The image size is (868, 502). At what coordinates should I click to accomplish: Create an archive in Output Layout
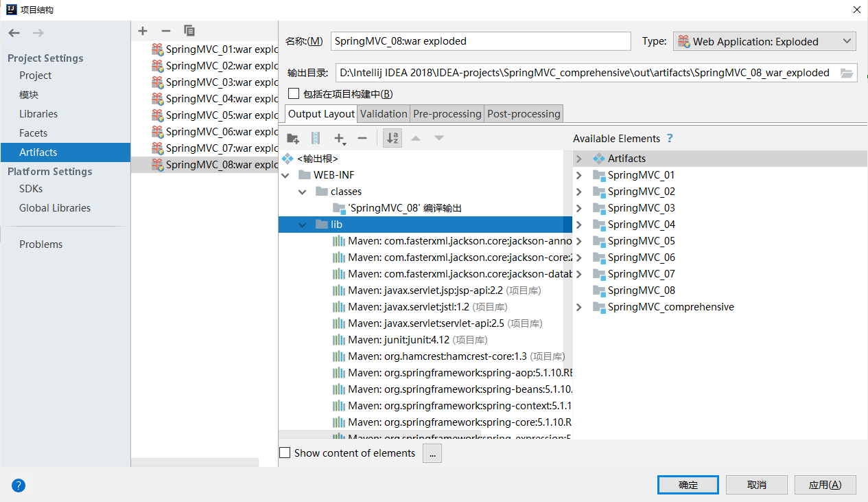click(x=316, y=138)
